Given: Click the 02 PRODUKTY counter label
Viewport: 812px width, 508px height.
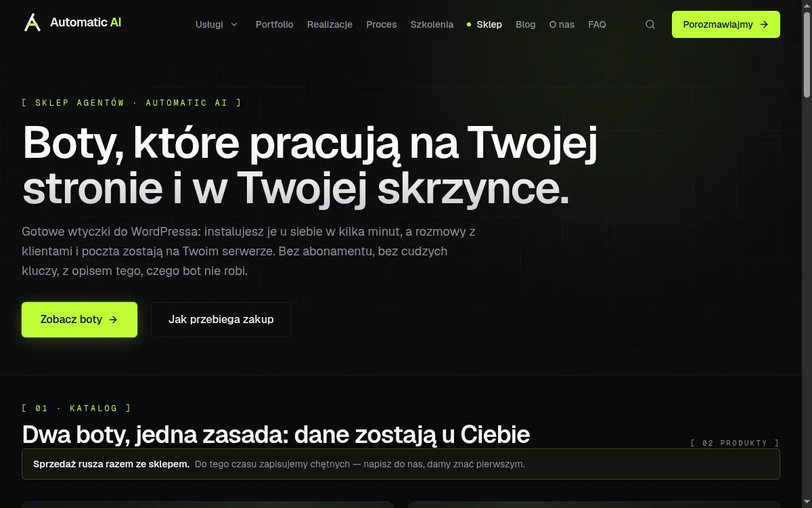Looking at the screenshot, I should tap(735, 443).
